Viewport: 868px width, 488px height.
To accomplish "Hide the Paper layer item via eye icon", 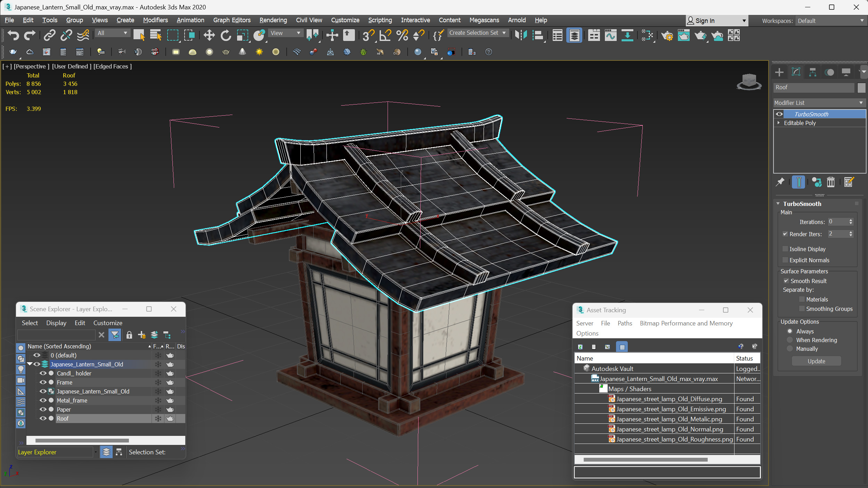I will 43,410.
